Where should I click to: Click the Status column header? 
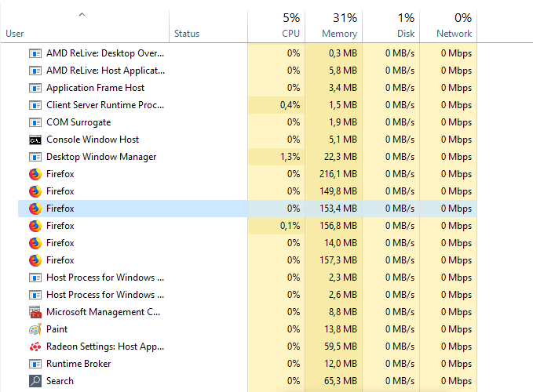[208, 26]
